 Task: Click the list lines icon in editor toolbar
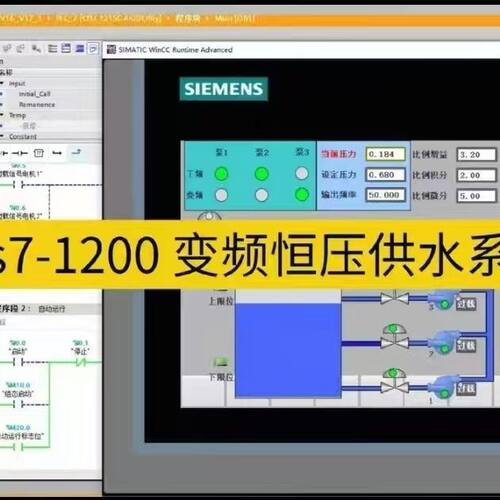tap(52, 49)
